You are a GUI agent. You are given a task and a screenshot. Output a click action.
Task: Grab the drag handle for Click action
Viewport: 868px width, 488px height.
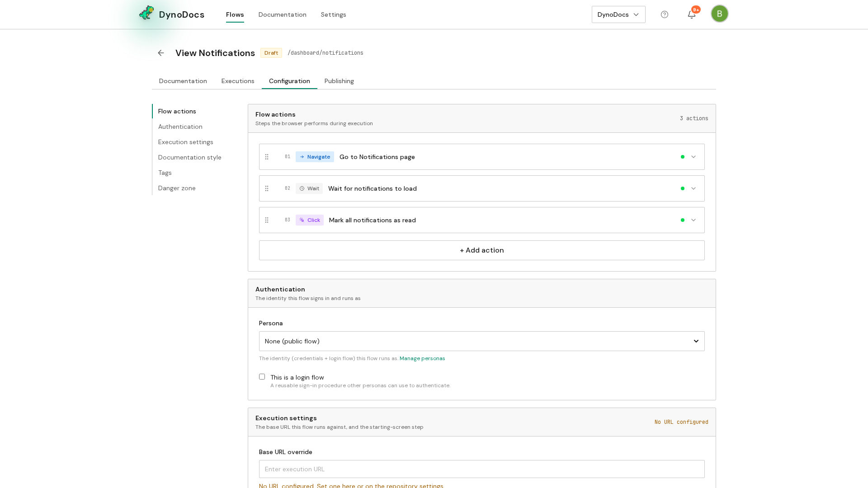pos(267,220)
